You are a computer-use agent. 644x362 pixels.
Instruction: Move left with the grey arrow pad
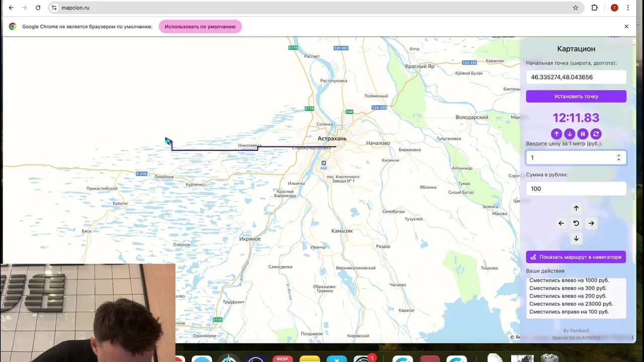click(x=561, y=223)
